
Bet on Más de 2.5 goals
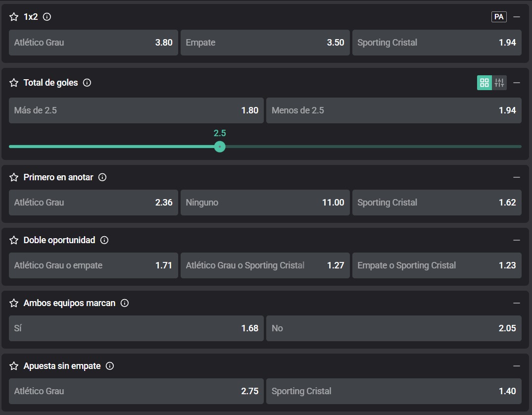point(136,110)
